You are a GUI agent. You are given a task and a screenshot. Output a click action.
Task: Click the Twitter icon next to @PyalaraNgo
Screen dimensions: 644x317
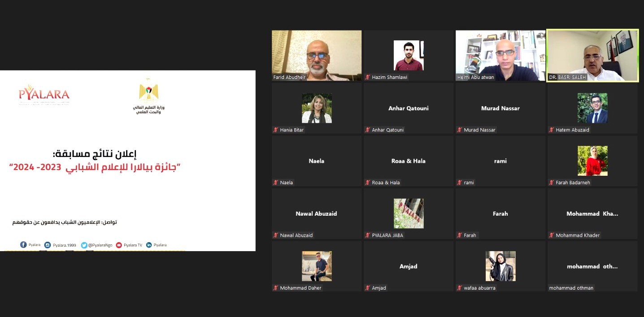point(84,245)
